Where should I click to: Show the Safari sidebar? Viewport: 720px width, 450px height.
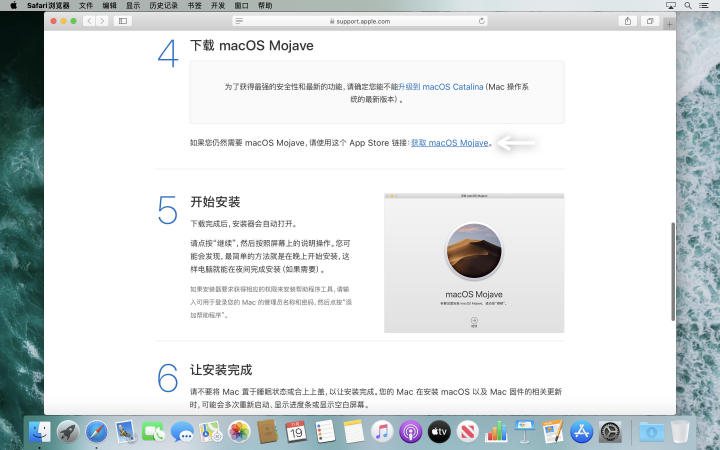pyautogui.click(x=123, y=21)
